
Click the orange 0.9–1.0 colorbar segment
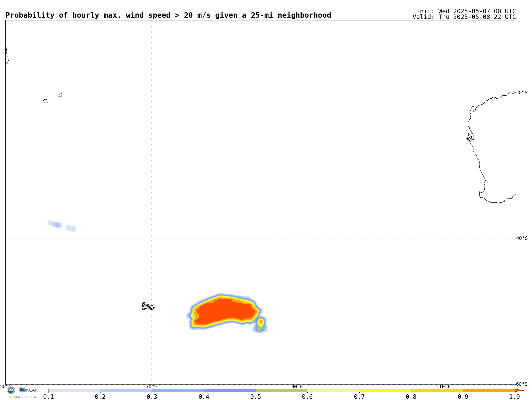coord(489,390)
